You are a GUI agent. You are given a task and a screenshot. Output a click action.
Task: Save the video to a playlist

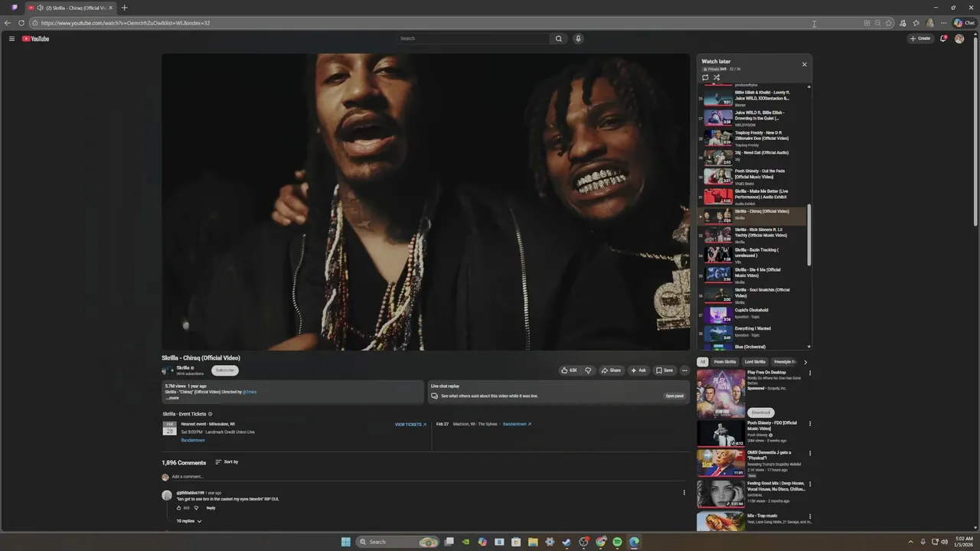[x=665, y=370]
